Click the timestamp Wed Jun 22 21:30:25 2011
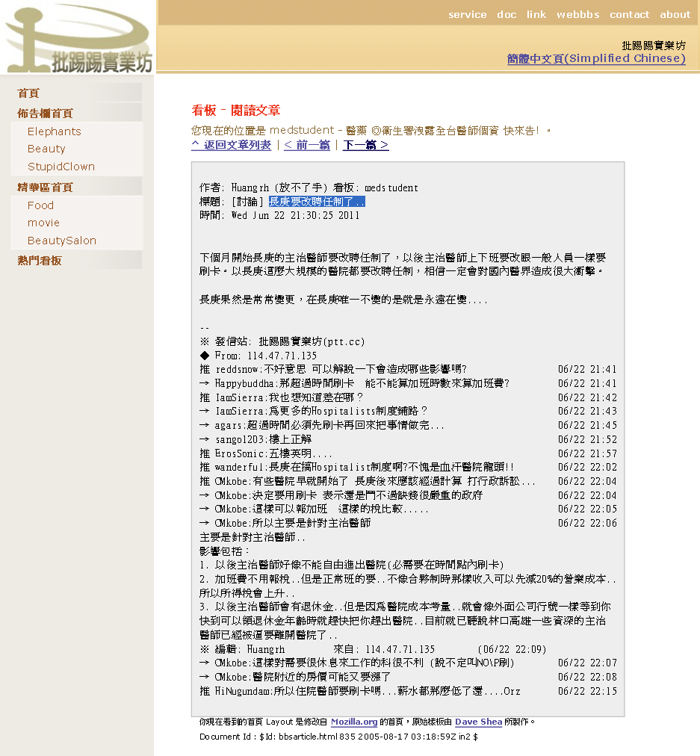The width and height of the screenshot is (700, 756). coord(295,215)
